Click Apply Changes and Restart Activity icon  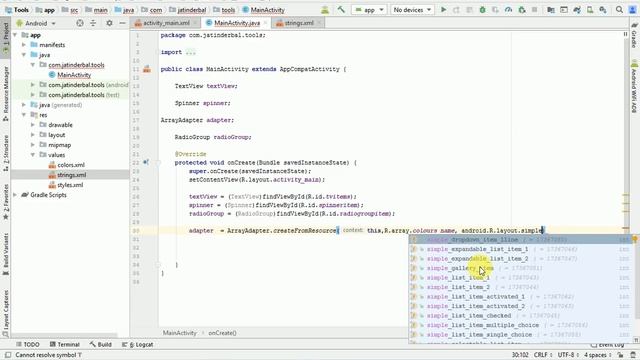click(x=456, y=9)
